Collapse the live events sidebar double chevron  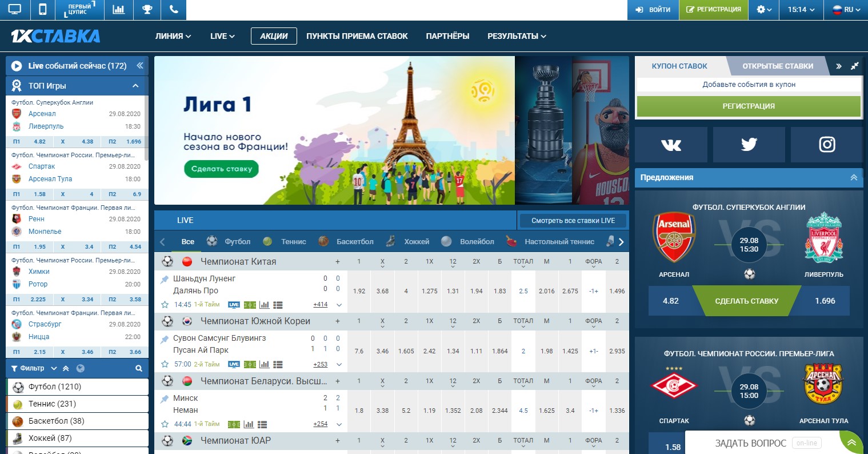click(x=139, y=66)
